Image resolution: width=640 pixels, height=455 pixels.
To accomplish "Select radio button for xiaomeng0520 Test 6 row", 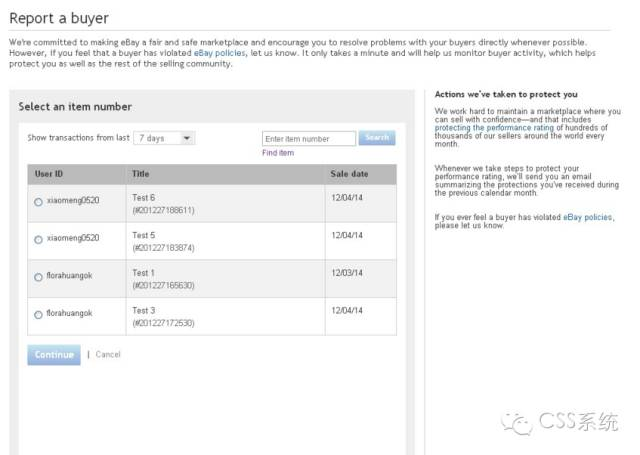I will pos(38,202).
